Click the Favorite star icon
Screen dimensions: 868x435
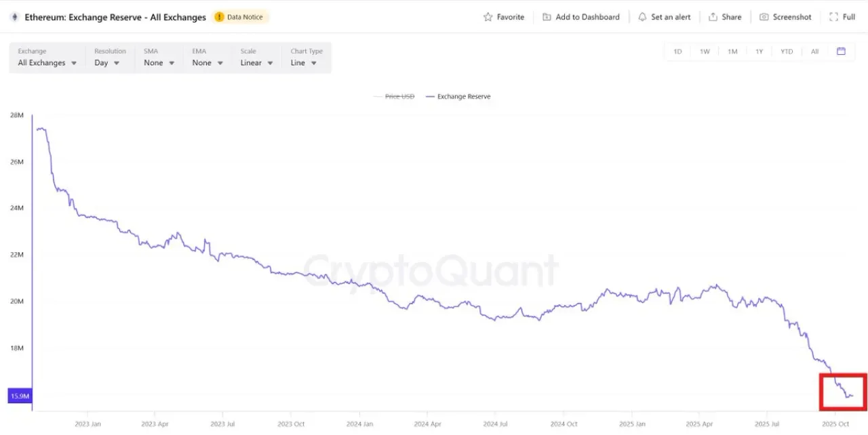pyautogui.click(x=488, y=17)
